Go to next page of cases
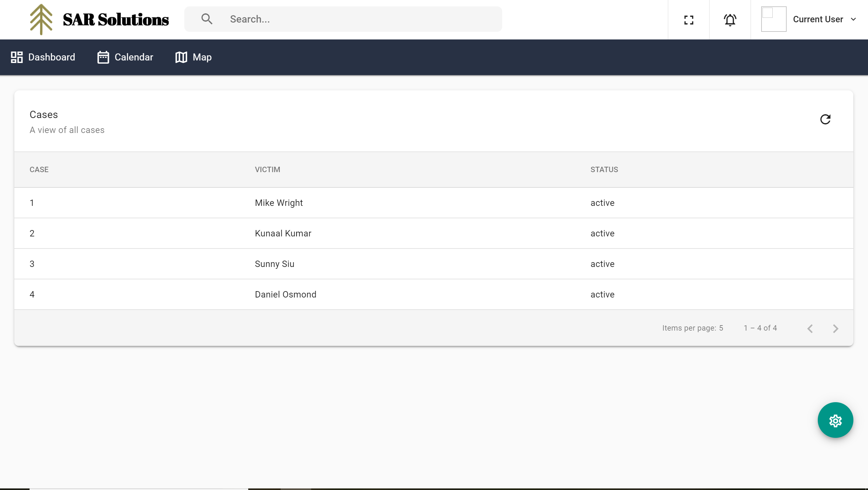 tap(835, 328)
